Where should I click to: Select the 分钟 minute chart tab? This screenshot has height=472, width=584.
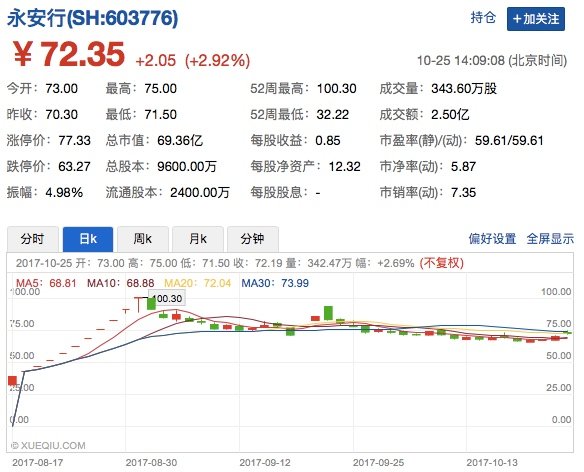coord(253,239)
